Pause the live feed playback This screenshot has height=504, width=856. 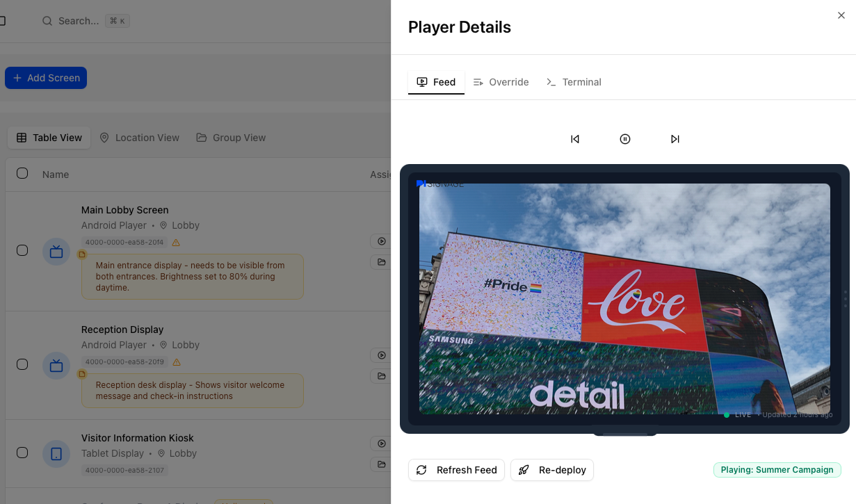click(x=625, y=139)
